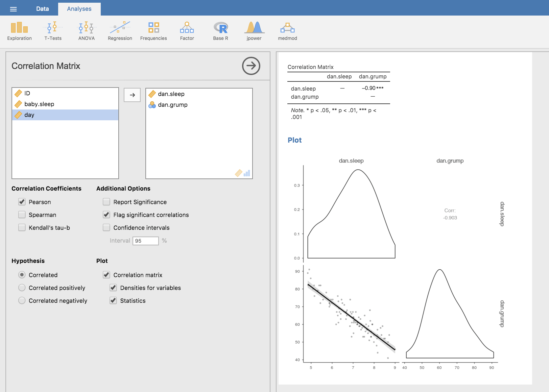Select Correlated negatively hypothesis

pos(22,300)
